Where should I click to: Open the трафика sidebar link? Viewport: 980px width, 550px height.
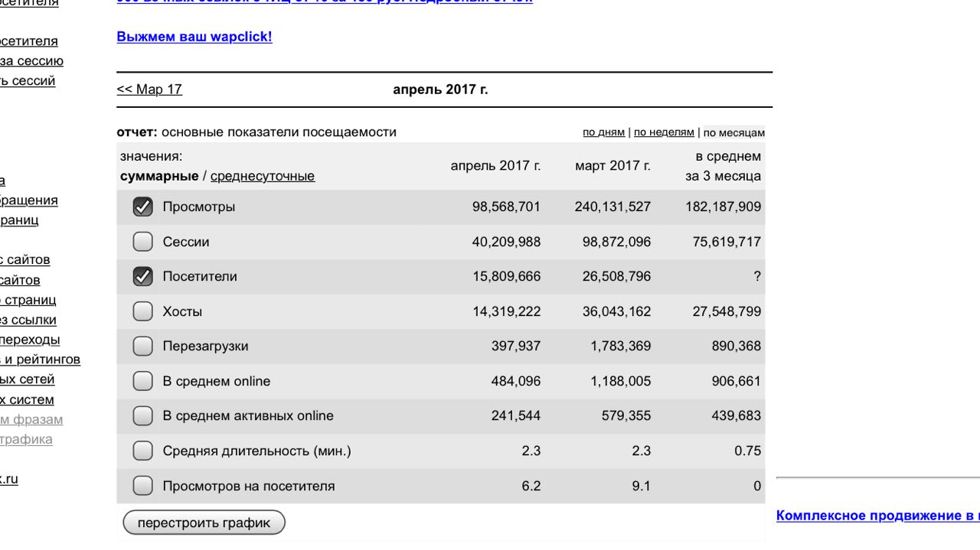click(x=26, y=439)
